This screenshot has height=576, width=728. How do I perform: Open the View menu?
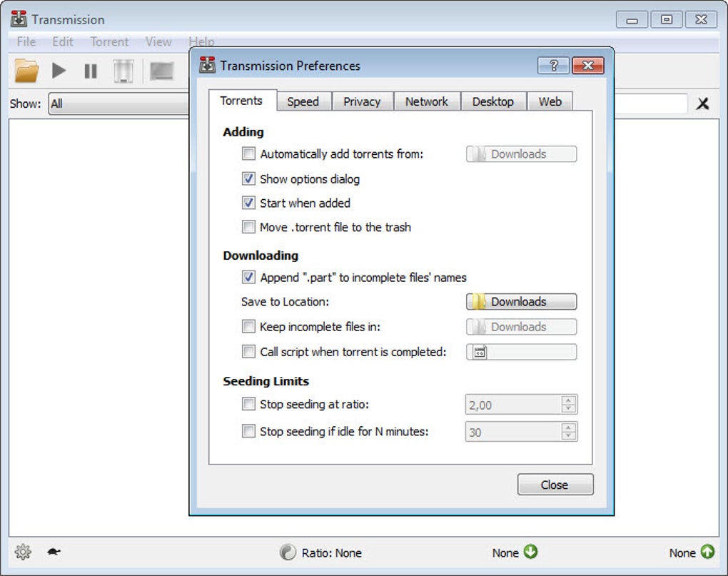[x=158, y=42]
